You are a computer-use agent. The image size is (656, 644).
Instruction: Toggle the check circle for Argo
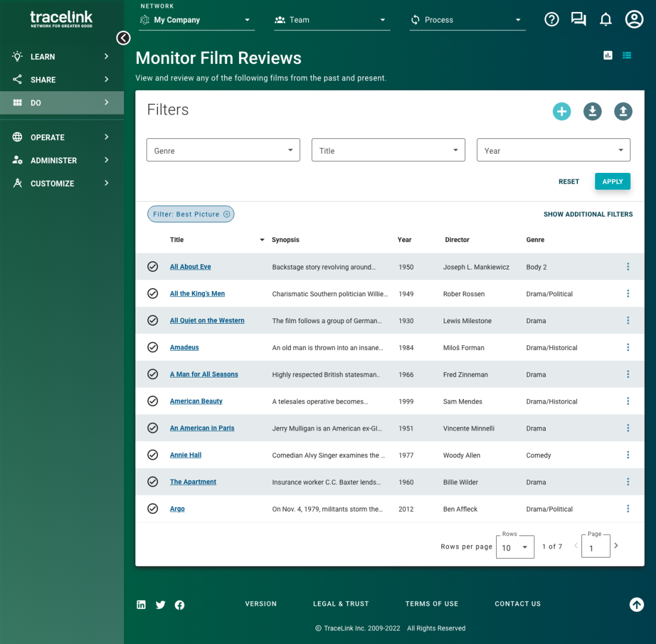coord(153,509)
